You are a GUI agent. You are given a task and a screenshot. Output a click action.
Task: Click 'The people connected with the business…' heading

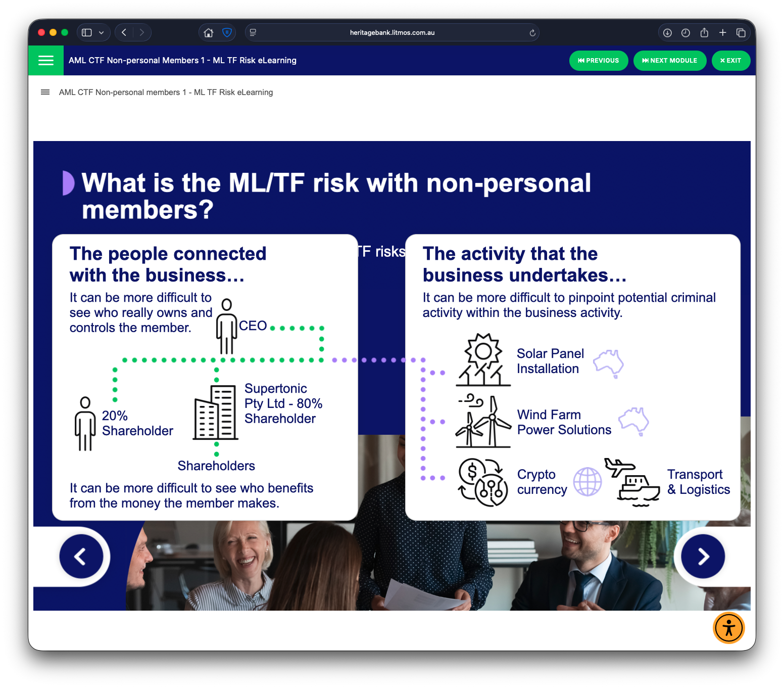pyautogui.click(x=168, y=264)
